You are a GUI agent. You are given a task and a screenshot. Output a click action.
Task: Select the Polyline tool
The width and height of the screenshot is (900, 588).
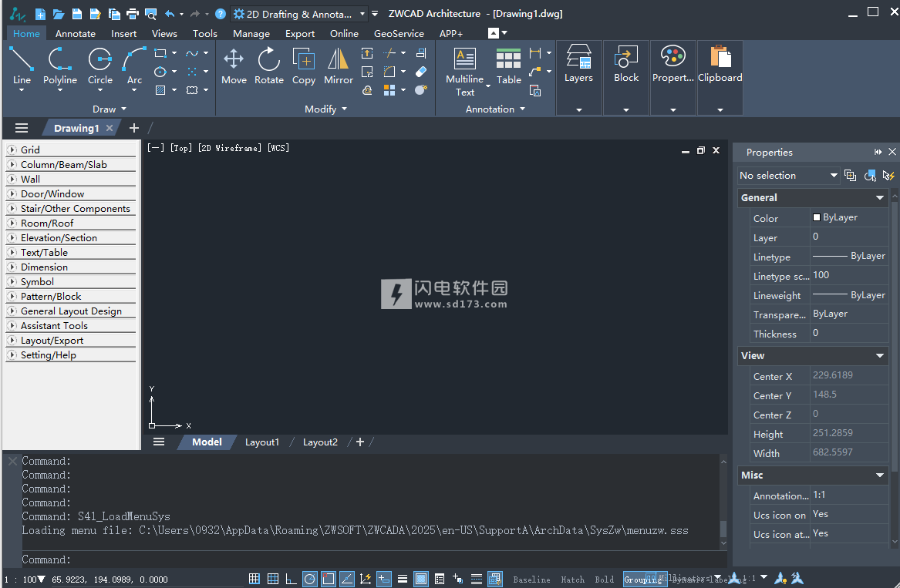(59, 66)
